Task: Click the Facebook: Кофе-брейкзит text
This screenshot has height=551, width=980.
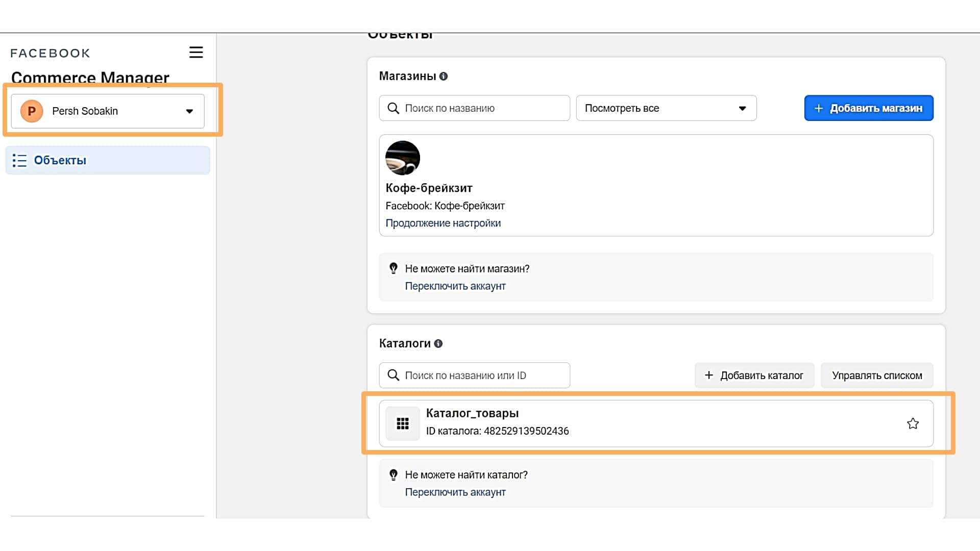Action: click(445, 206)
